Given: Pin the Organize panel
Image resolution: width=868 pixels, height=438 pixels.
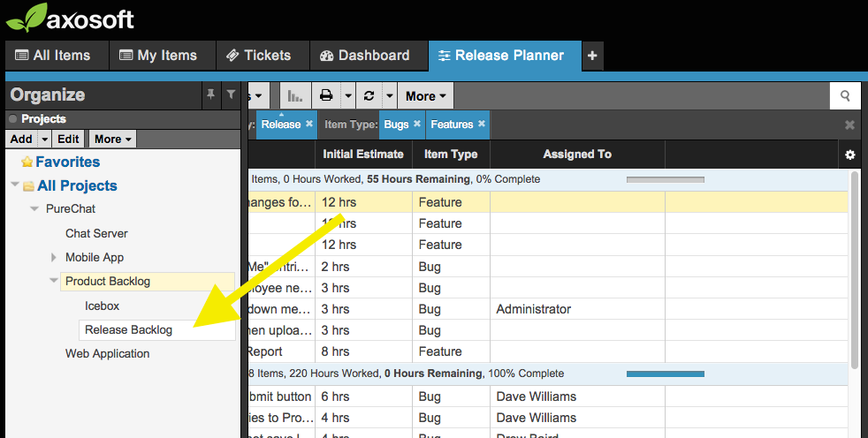Looking at the screenshot, I should (x=211, y=94).
